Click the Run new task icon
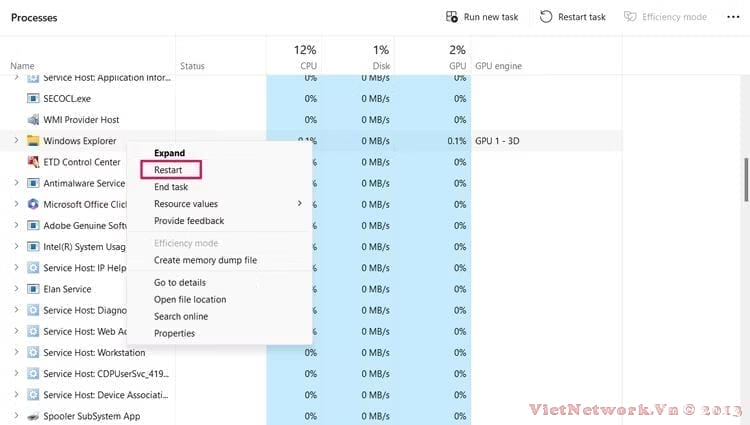Image resolution: width=750 pixels, height=425 pixels. (452, 17)
